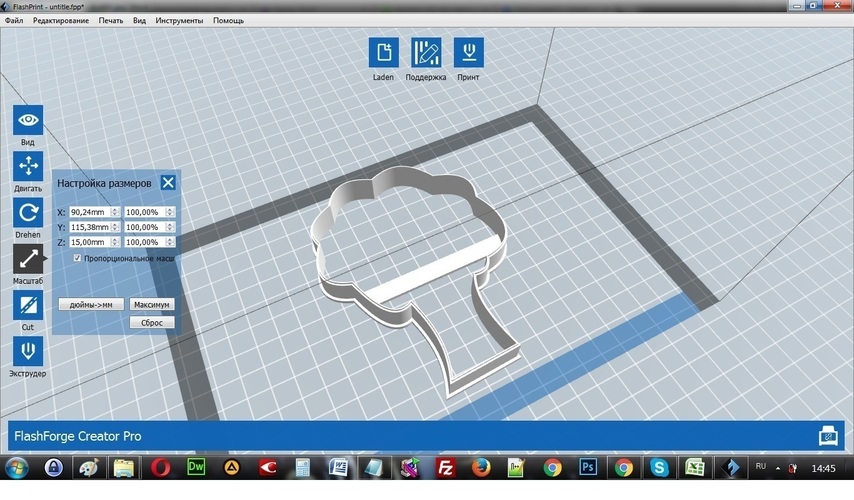The width and height of the screenshot is (854, 500).
Task: Select the Экструдер extruder tool
Action: click(x=28, y=351)
